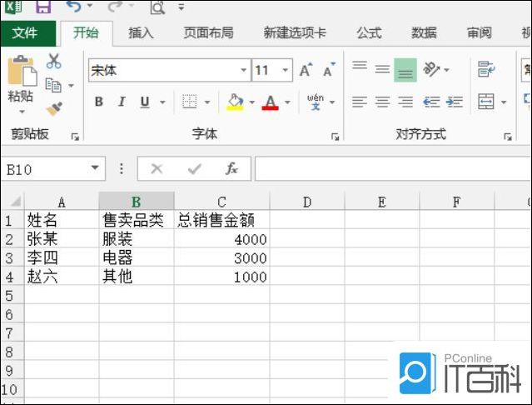This screenshot has height=405, width=532.
Task: Click the Align Left icon
Action: (x=360, y=102)
